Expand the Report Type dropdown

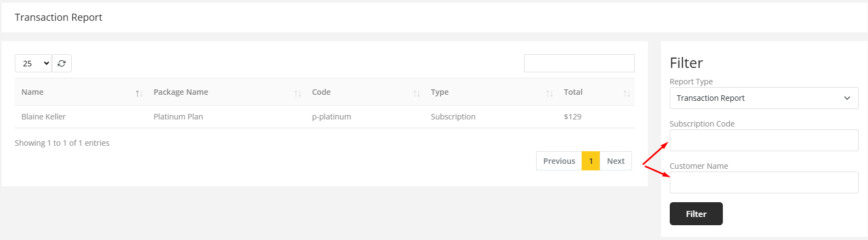[x=763, y=98]
